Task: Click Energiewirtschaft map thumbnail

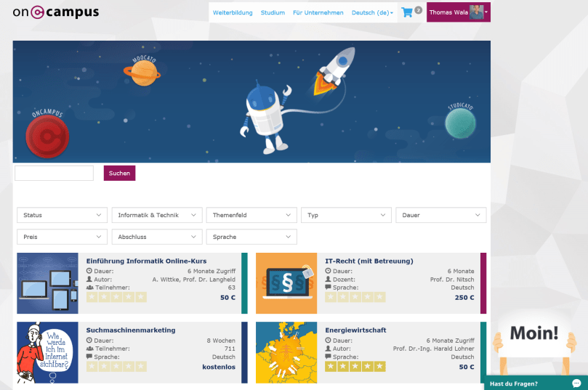Action: 286,352
